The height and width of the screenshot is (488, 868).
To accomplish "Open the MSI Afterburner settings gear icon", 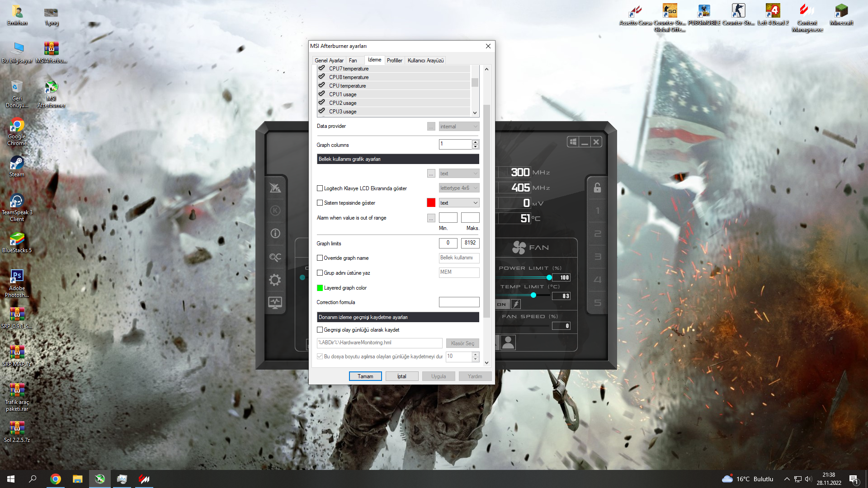I will click(275, 280).
